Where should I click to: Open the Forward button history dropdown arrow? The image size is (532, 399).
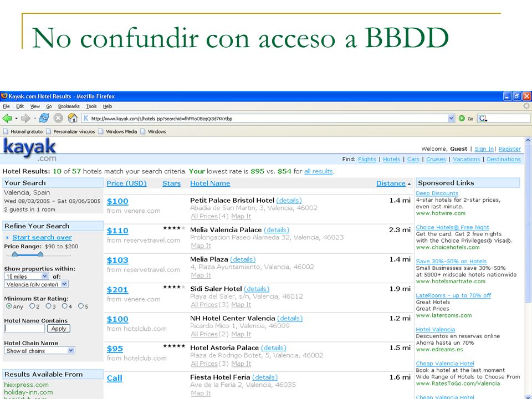[x=34, y=119]
